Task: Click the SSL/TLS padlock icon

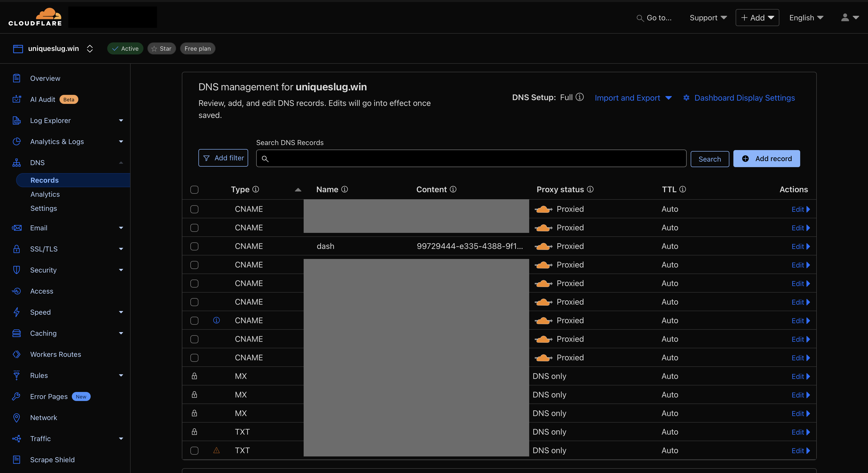Action: click(17, 249)
